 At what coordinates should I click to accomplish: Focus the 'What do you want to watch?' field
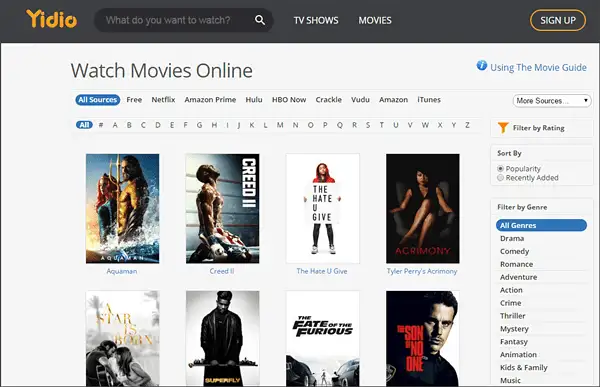(184, 20)
